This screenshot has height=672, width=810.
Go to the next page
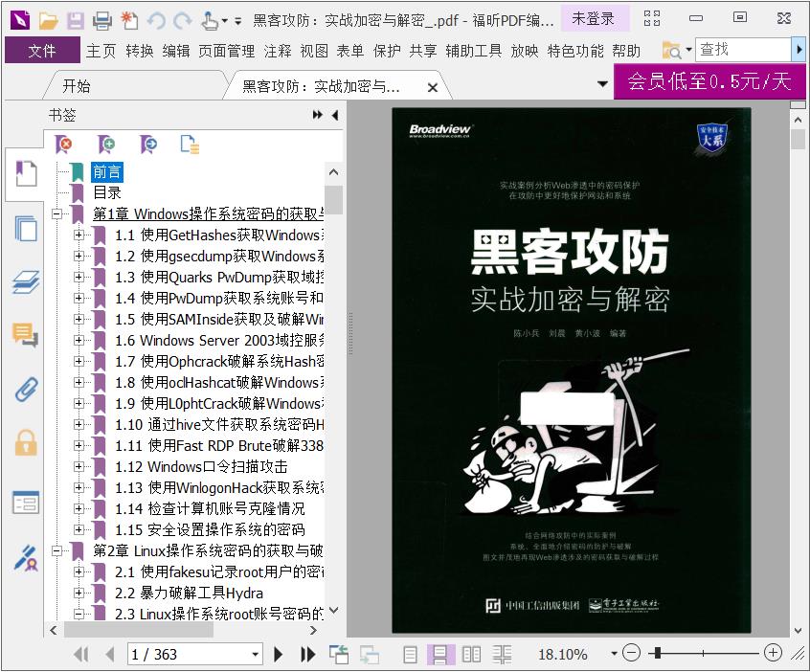[x=278, y=655]
